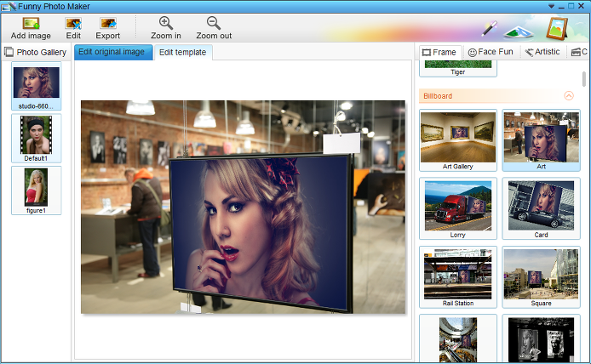Click the Photo Gallery header label
591x364 pixels.
[42, 53]
